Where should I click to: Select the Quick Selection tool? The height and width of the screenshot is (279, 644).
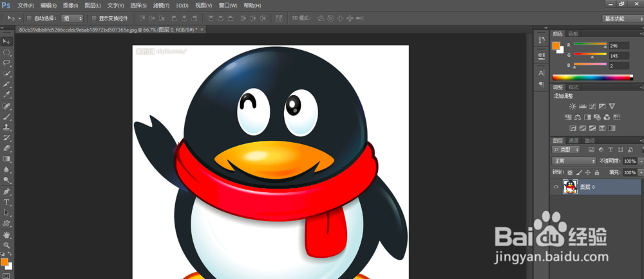click(6, 74)
